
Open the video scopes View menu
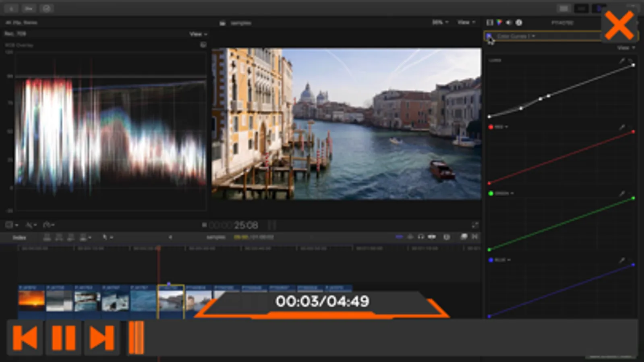198,34
